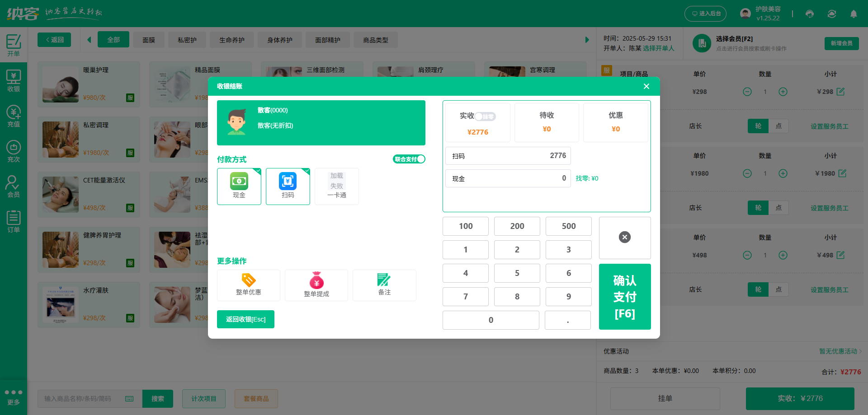868x415 pixels.
Task: Click the product search input box
Action: coord(90,399)
